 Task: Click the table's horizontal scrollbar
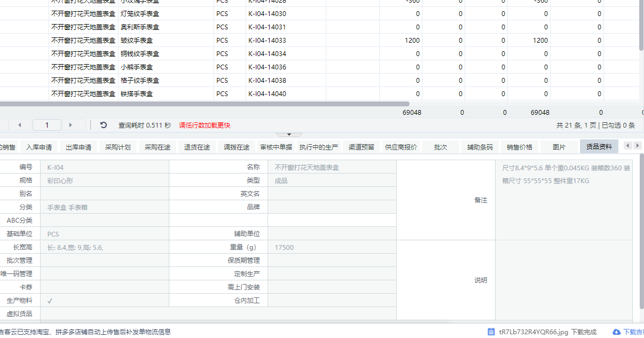[x=205, y=104]
